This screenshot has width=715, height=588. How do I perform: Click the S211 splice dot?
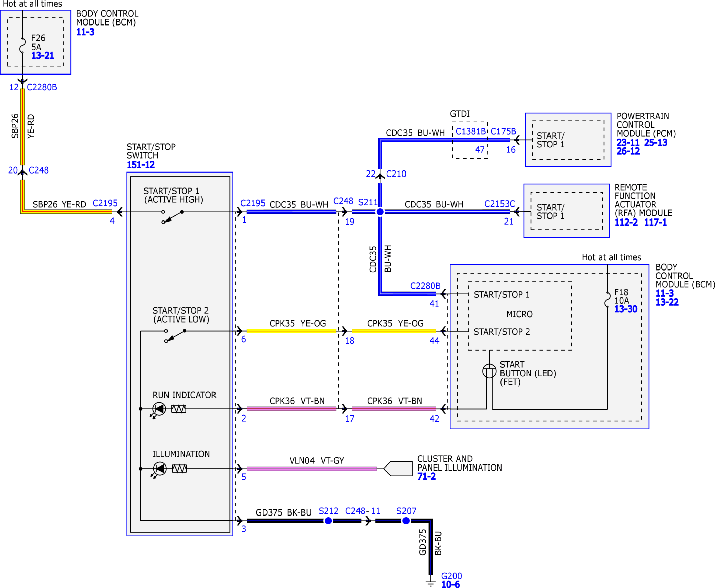pyautogui.click(x=380, y=212)
